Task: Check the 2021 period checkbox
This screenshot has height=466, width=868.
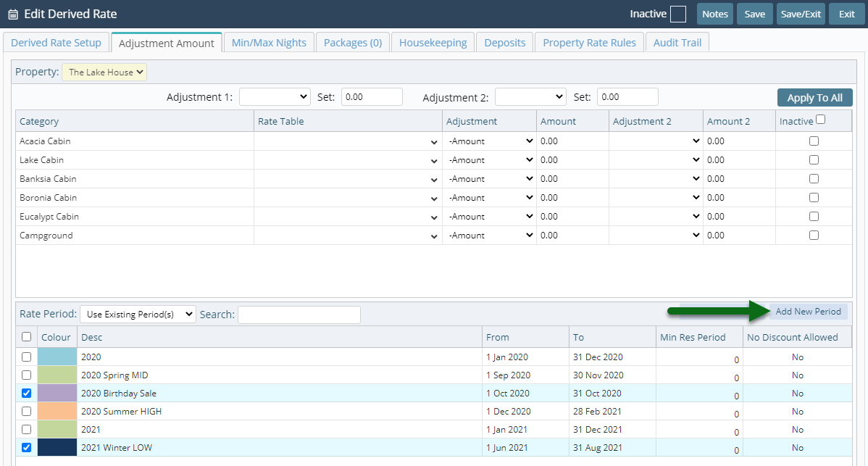Action: pos(26,430)
